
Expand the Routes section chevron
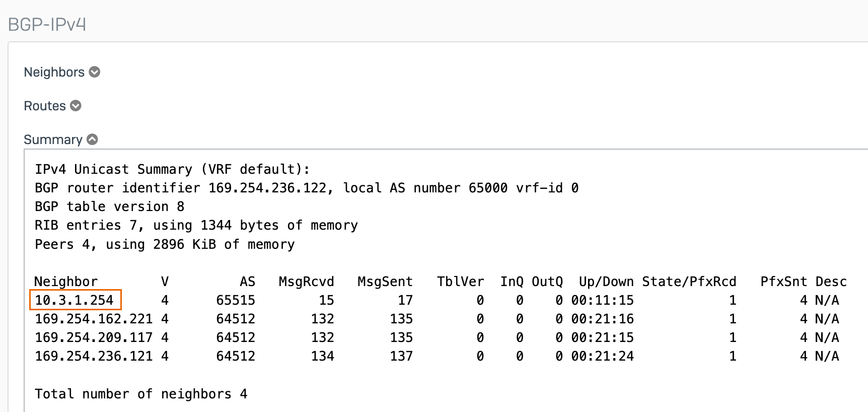click(76, 106)
